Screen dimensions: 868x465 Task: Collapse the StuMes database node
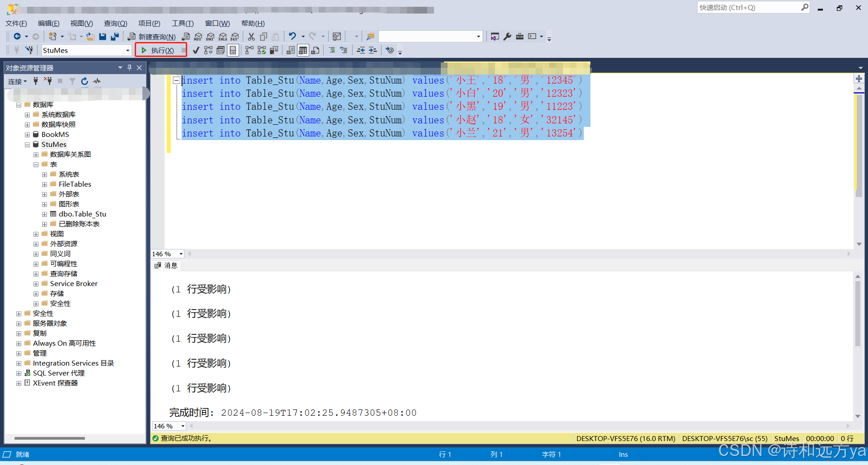(x=27, y=145)
